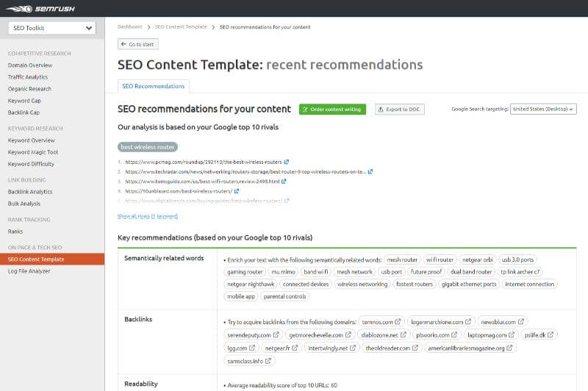Open Keyword Gap in sidebar
This screenshot has width=588, height=391.
(24, 101)
